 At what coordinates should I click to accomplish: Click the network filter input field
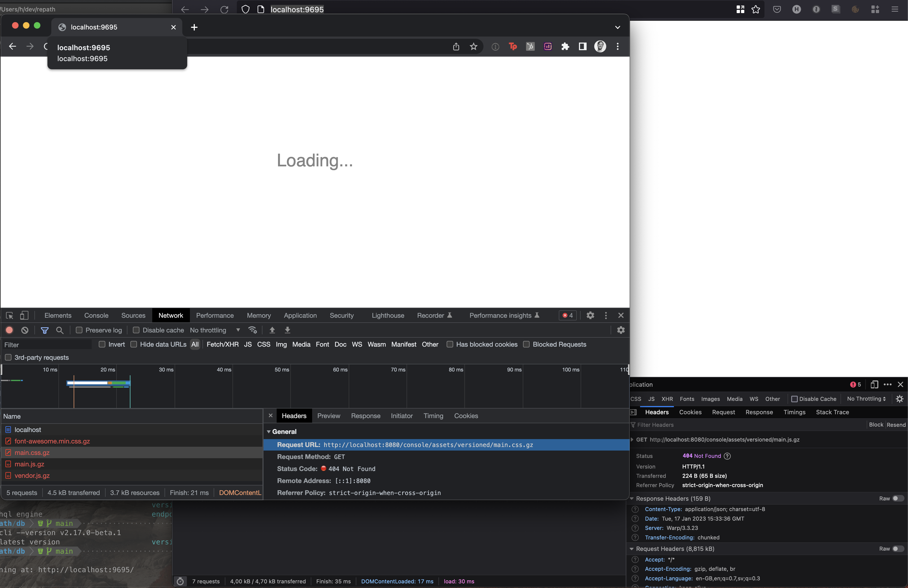pyautogui.click(x=46, y=344)
